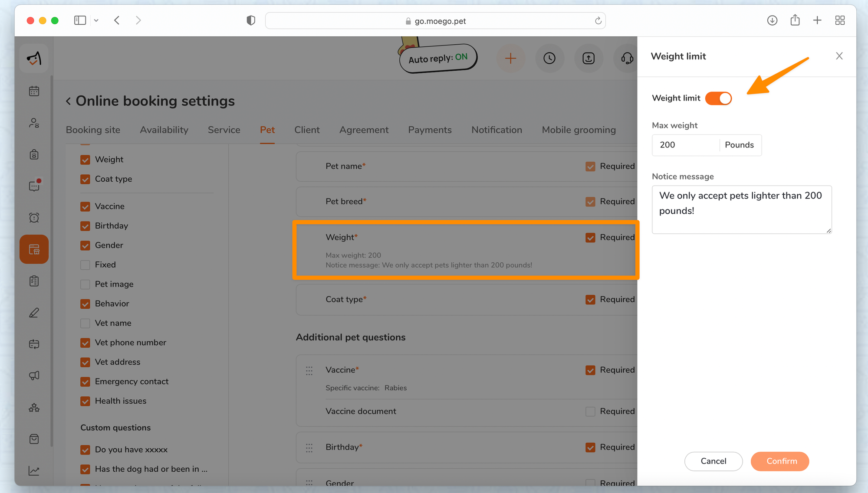868x493 pixels.
Task: Expand Safari sidebar options chevron
Action: pos(96,20)
